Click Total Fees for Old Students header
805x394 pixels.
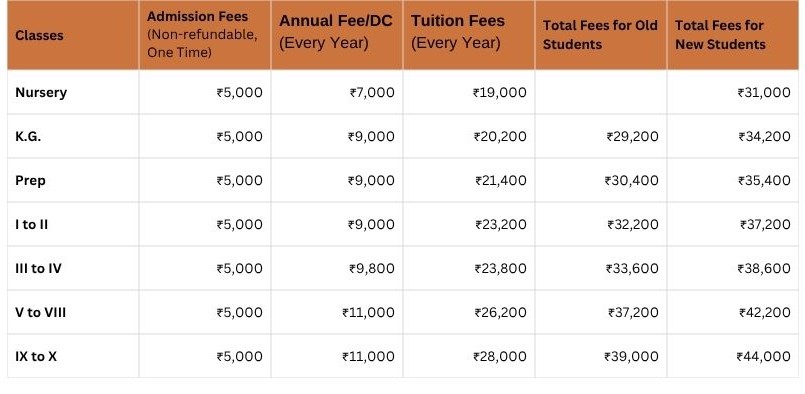601,35
